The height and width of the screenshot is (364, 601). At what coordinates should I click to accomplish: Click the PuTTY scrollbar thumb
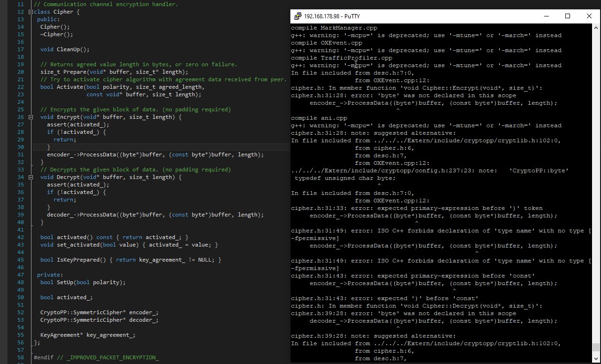(x=596, y=348)
